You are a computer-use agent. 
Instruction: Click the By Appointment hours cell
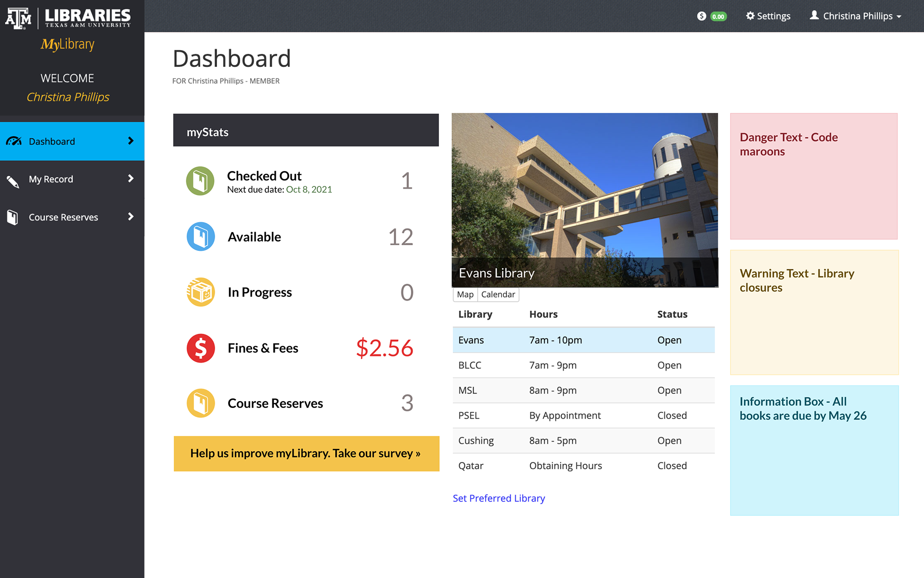[x=565, y=415]
